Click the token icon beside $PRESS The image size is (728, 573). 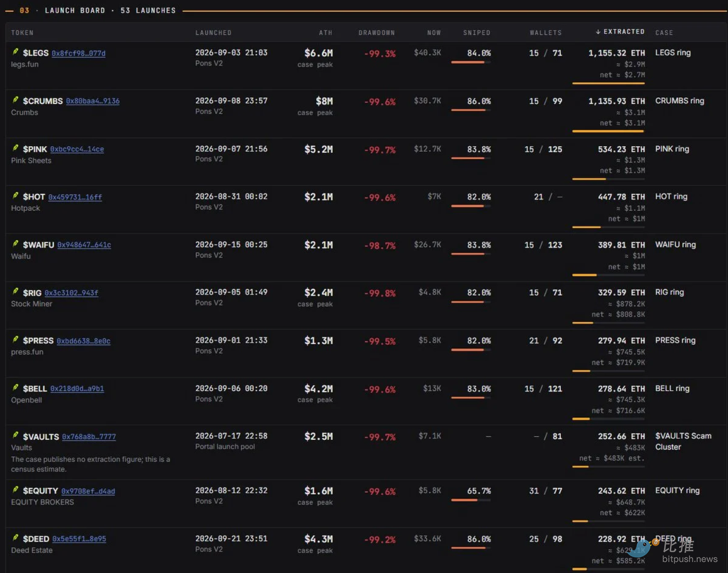pos(15,339)
